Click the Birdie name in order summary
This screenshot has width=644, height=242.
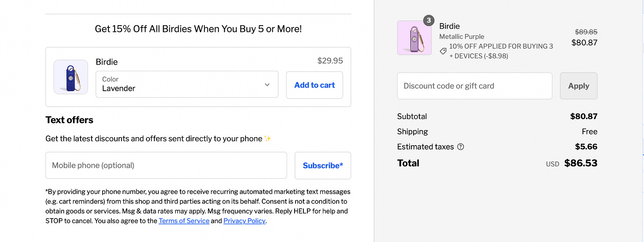pos(449,26)
